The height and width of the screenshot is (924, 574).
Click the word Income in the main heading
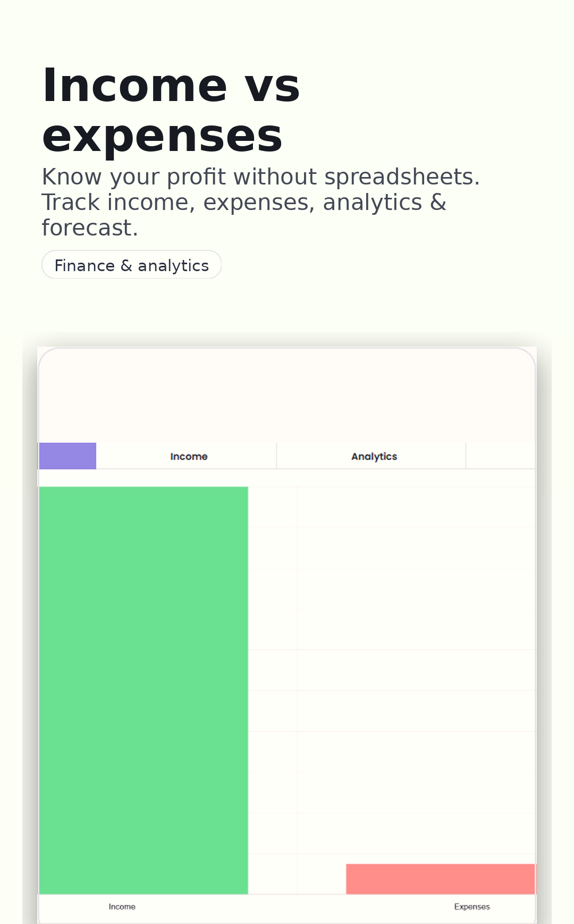[x=134, y=86]
